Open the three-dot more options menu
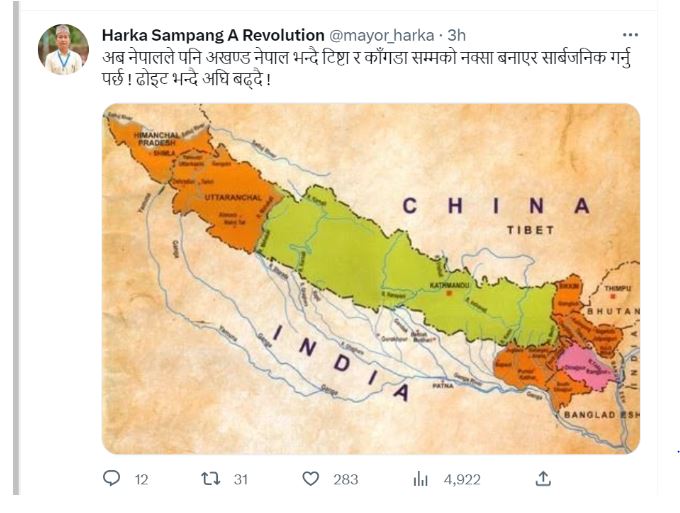This screenshot has height=513, width=680. [629, 34]
